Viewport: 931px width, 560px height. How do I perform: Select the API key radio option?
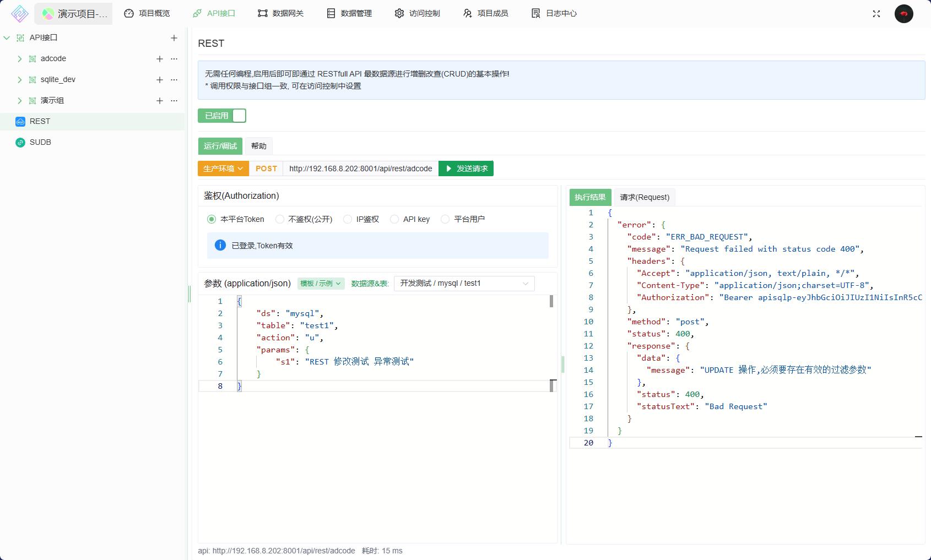[x=394, y=219]
